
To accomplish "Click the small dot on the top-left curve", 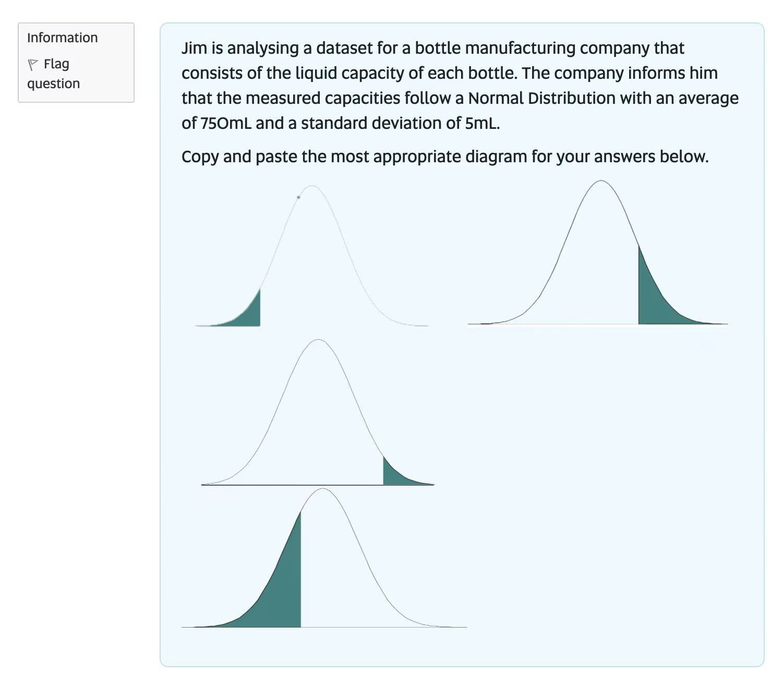I will [x=298, y=197].
